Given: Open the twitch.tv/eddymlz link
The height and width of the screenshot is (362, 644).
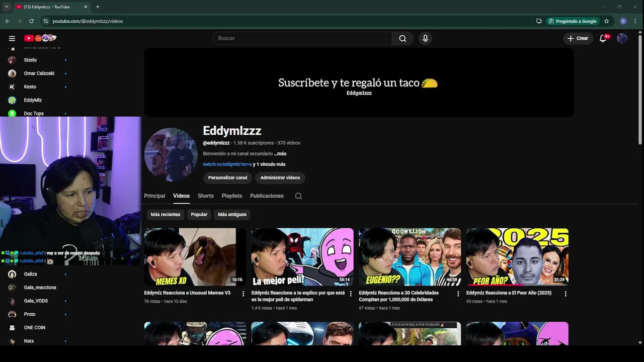Looking at the screenshot, I should [227, 164].
